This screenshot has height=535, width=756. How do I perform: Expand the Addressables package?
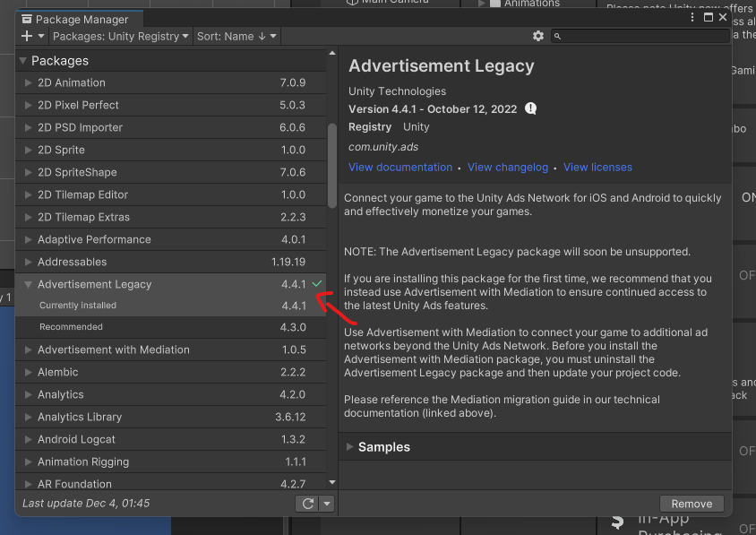click(28, 263)
